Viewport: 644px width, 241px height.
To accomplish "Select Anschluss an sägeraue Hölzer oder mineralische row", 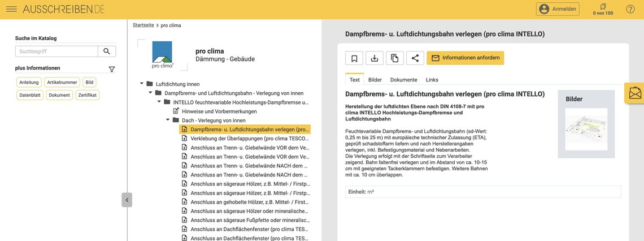I will coord(246,211).
